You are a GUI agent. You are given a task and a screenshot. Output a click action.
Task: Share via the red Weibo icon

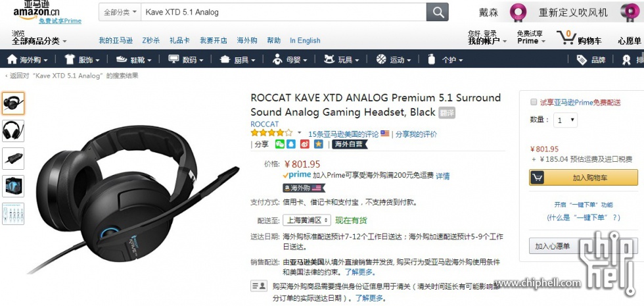point(305,144)
